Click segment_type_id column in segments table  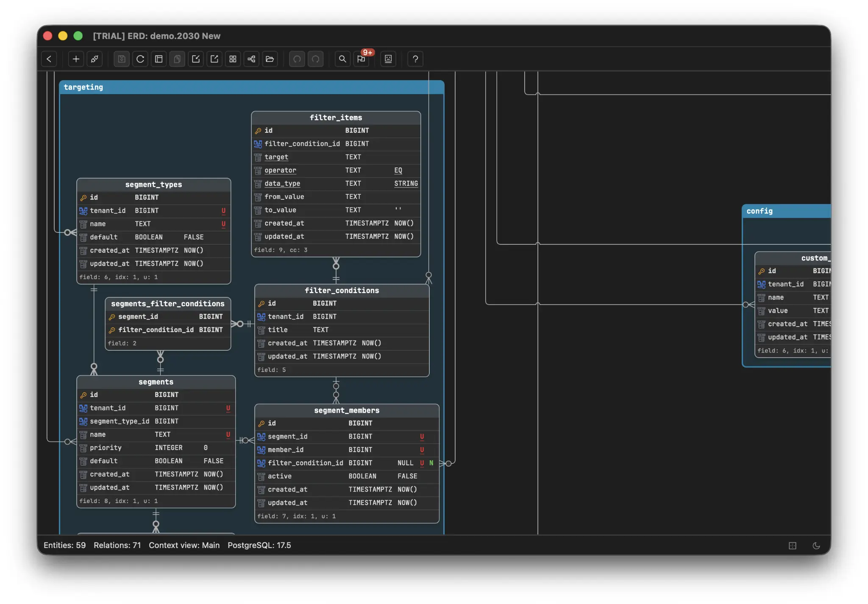pyautogui.click(x=156, y=421)
